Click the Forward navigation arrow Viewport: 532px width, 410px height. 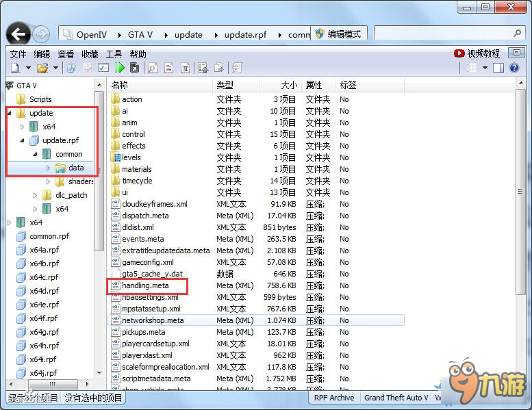click(41, 34)
